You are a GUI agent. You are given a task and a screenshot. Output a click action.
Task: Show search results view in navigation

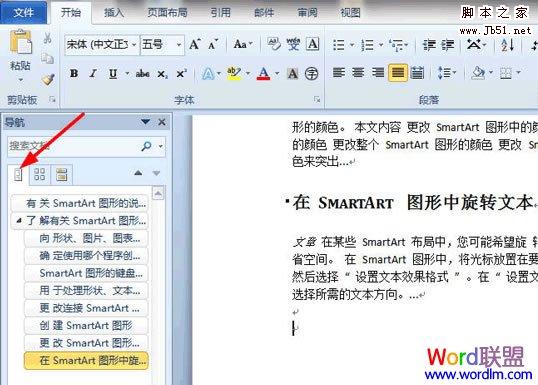[62, 174]
